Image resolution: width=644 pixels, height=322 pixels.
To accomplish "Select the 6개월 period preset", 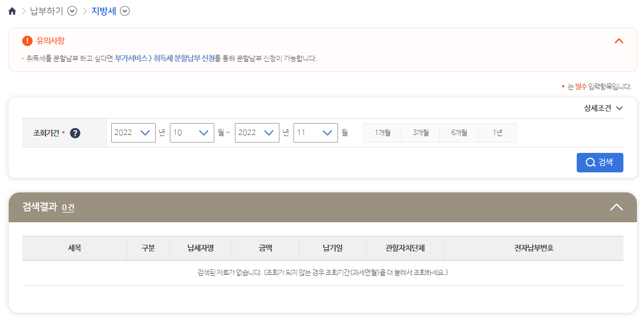I will (x=458, y=132).
